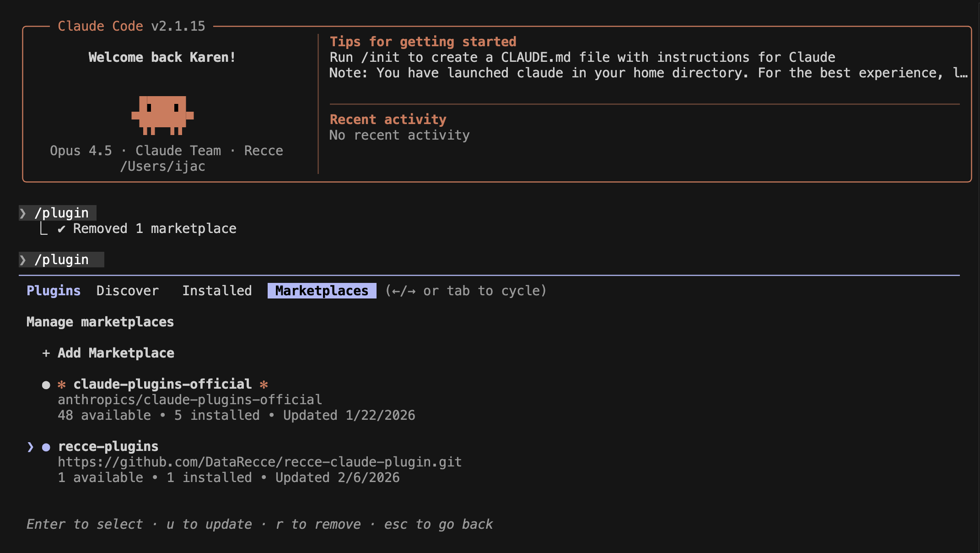This screenshot has height=553, width=980.
Task: Click the prompt chevron of the first /plugin command
Action: tap(23, 213)
